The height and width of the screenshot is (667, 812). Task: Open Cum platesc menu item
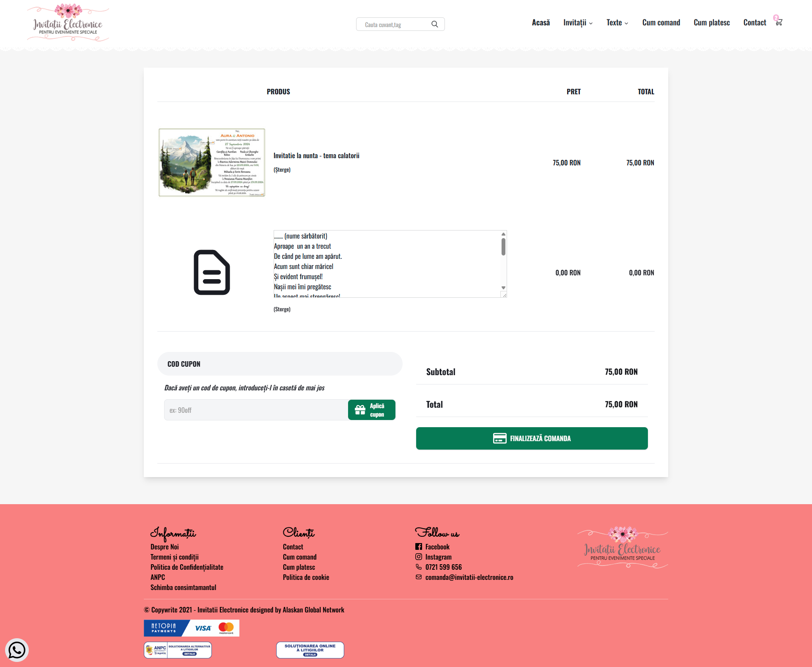click(x=711, y=23)
